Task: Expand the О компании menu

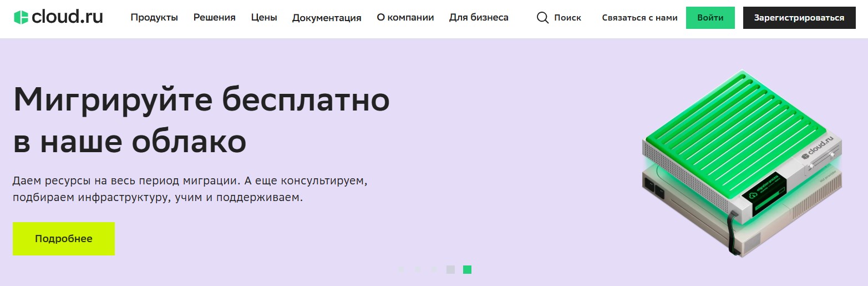Action: [405, 18]
